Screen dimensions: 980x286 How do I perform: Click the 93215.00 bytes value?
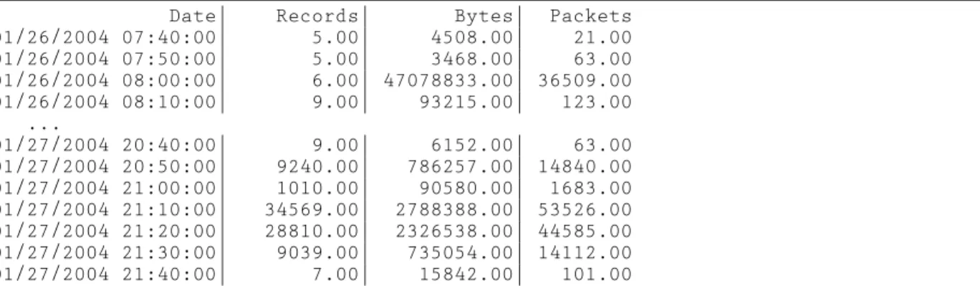[x=466, y=103]
